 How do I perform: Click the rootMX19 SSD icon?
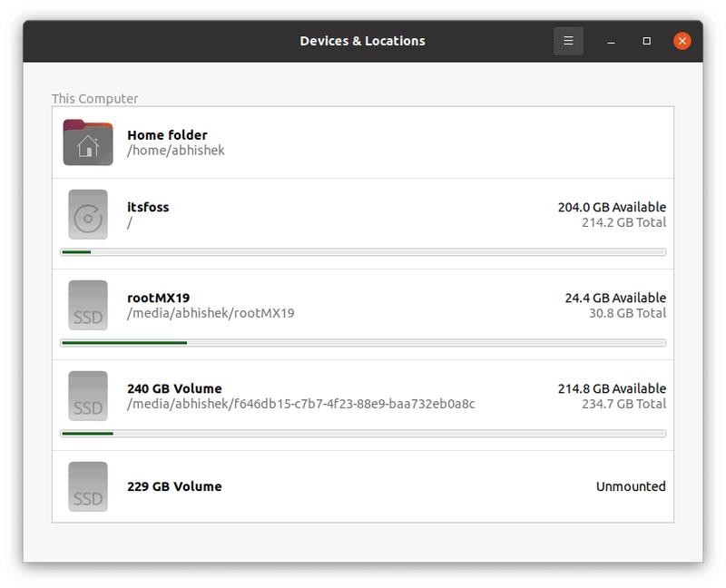click(x=88, y=305)
